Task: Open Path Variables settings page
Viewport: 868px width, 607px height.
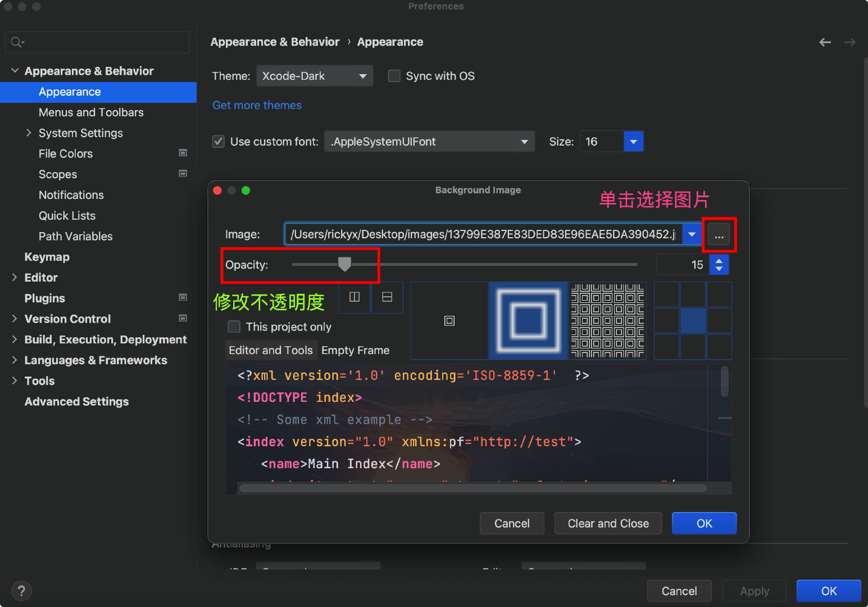Action: click(75, 236)
